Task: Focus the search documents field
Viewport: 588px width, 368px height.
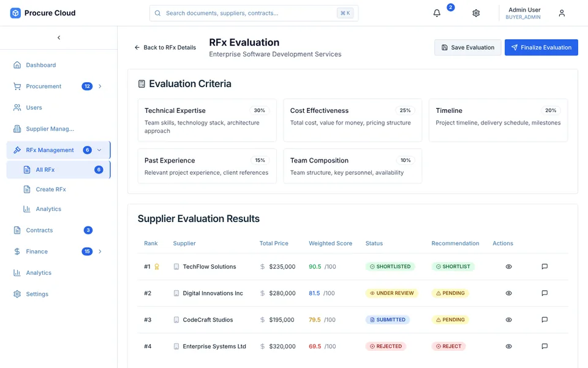Action: click(x=254, y=13)
